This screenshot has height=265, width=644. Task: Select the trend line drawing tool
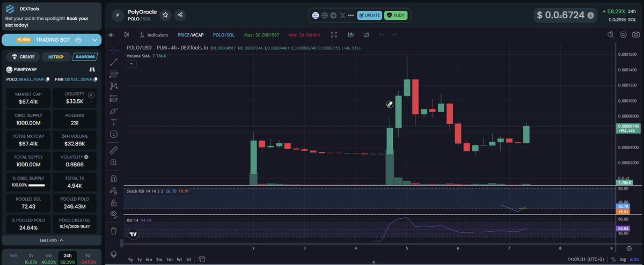point(114,62)
